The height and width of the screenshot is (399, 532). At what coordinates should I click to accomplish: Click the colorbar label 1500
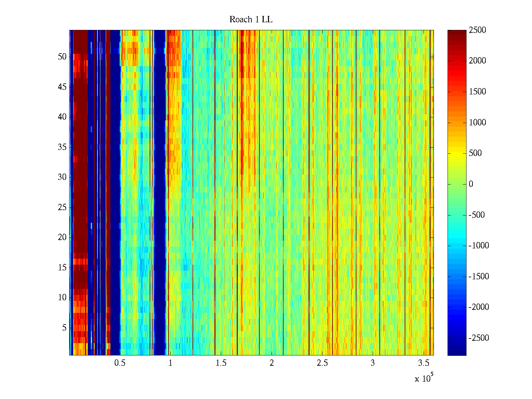click(x=477, y=92)
